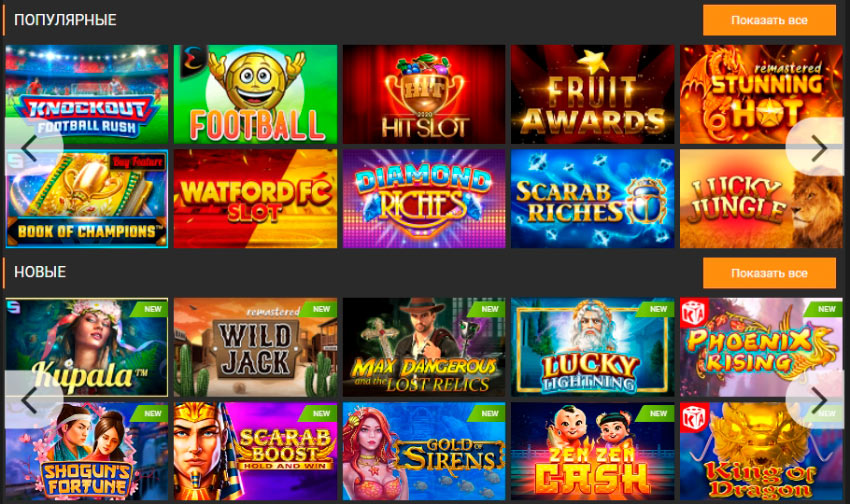Open the Lucky Lightning Zeus slot

(593, 347)
